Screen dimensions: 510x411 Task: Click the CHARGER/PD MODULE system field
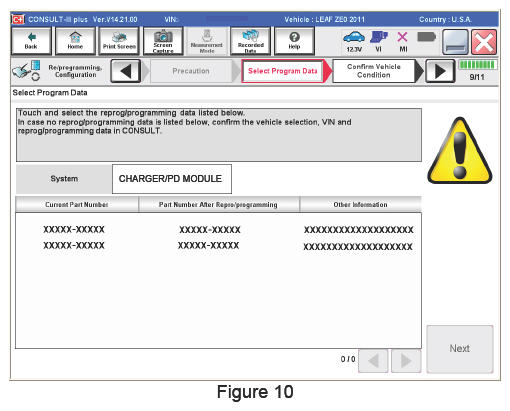click(172, 179)
